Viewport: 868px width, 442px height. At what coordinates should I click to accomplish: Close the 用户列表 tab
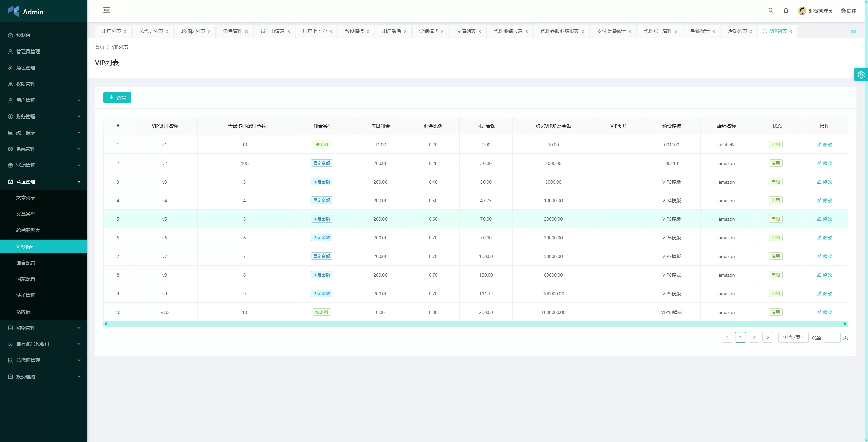[x=125, y=31]
